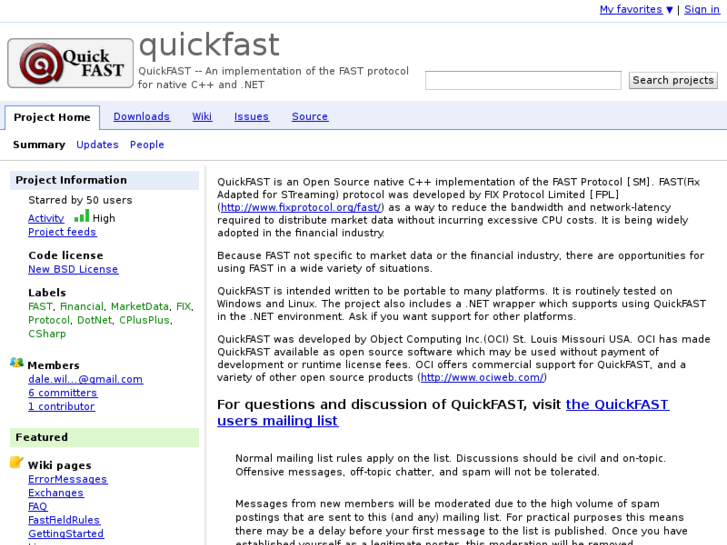Screen dimensions: 727x545
Task: Click the Wiki pages notepad icon
Action: pyautogui.click(x=17, y=462)
